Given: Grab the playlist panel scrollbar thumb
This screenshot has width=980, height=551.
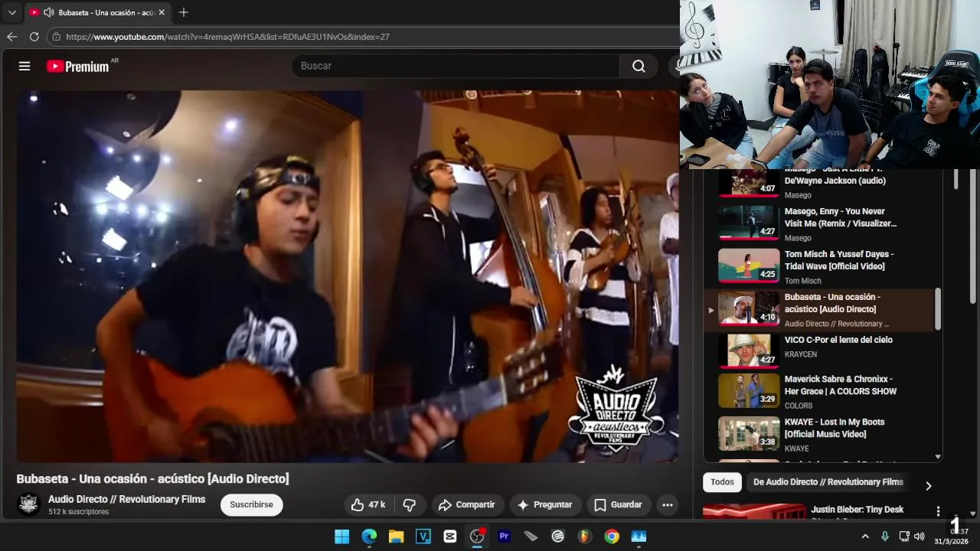Looking at the screenshot, I should click(x=938, y=309).
